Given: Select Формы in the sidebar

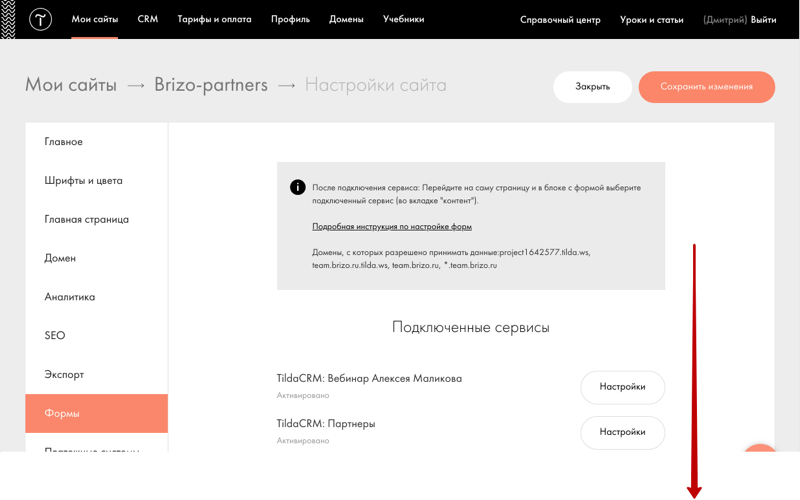Looking at the screenshot, I should (x=96, y=413).
